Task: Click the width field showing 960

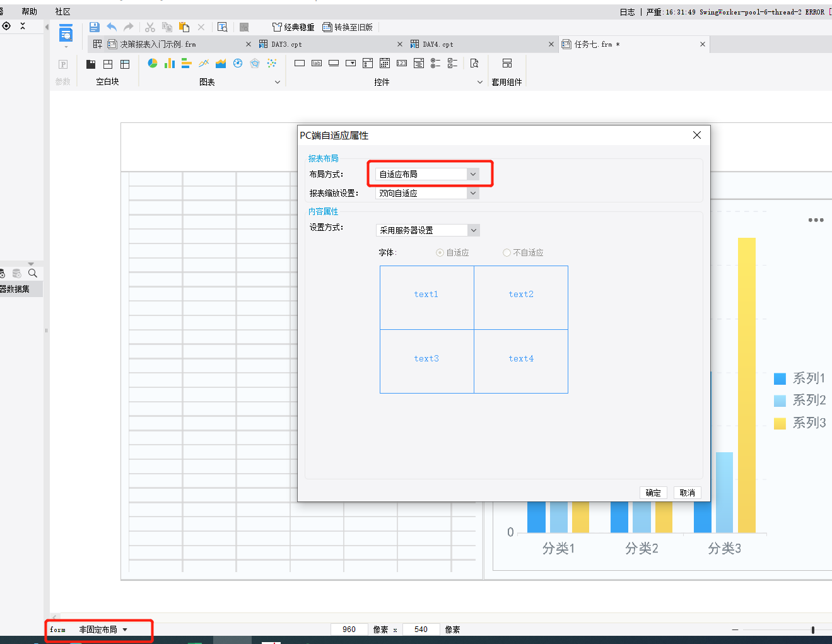Action: coord(349,629)
